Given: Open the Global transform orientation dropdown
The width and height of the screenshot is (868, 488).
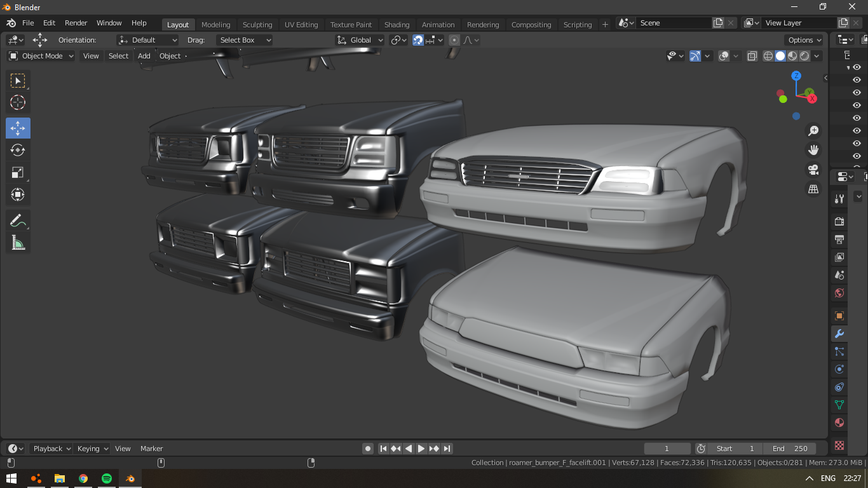Looking at the screenshot, I should [x=360, y=40].
